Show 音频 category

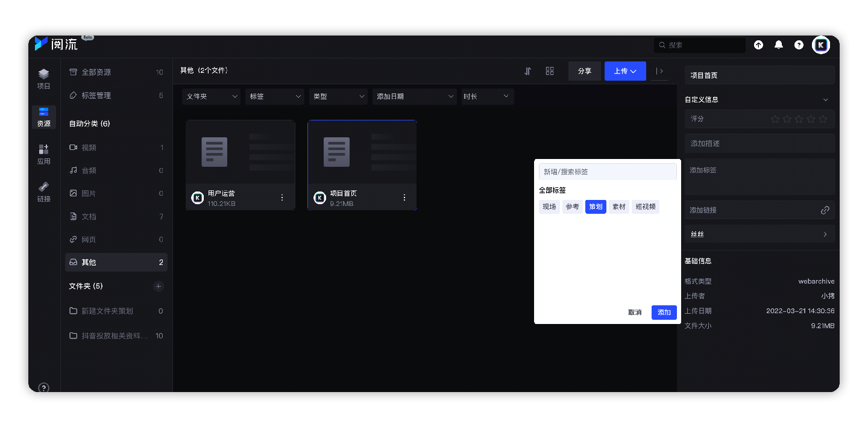point(116,170)
